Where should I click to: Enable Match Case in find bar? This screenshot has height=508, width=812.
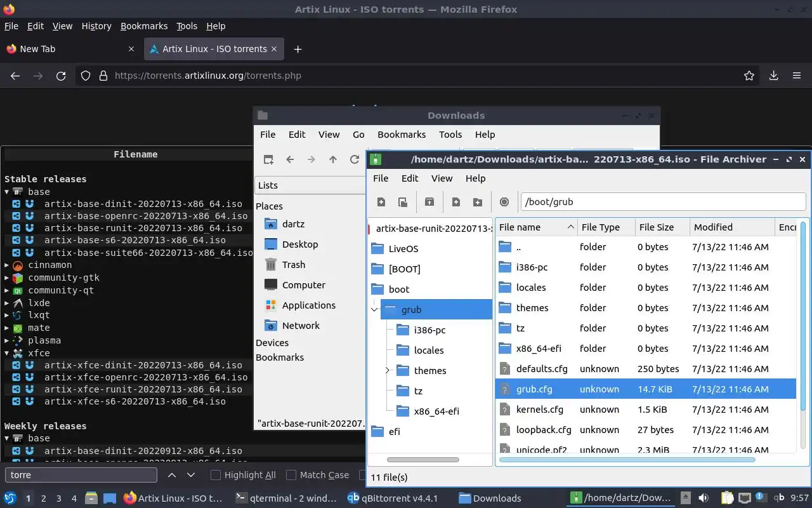(x=291, y=475)
